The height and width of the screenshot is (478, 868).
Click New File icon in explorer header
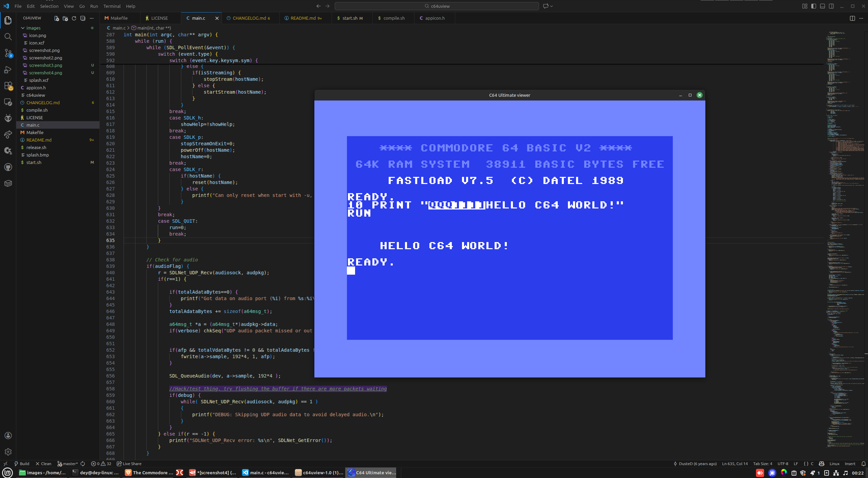pos(57,18)
